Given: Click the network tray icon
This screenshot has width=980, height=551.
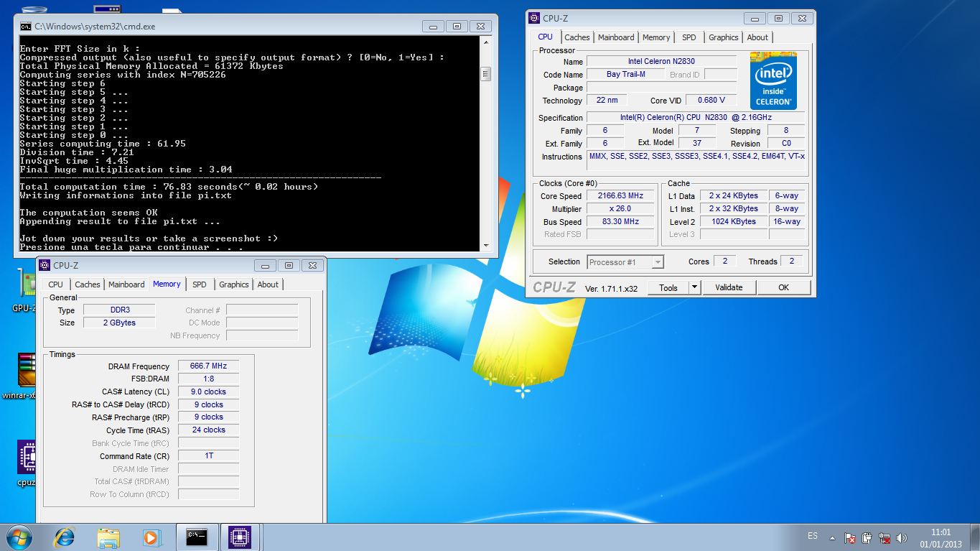Looking at the screenshot, I should [886, 537].
